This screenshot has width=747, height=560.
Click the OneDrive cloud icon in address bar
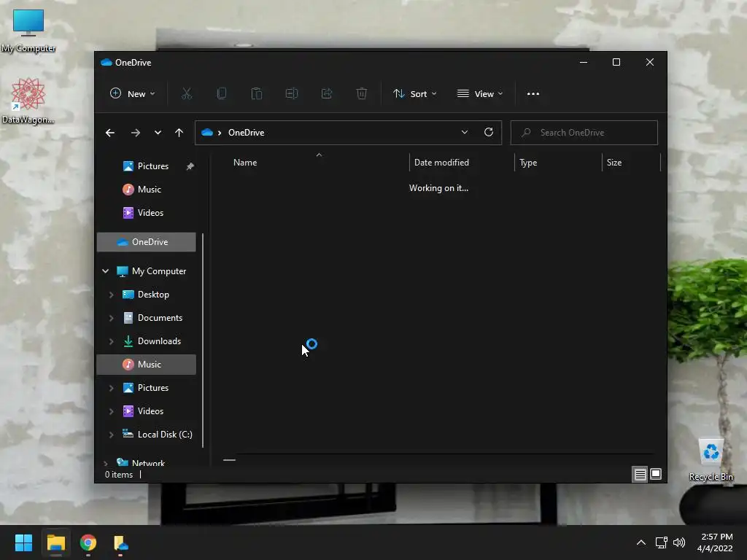(x=207, y=133)
